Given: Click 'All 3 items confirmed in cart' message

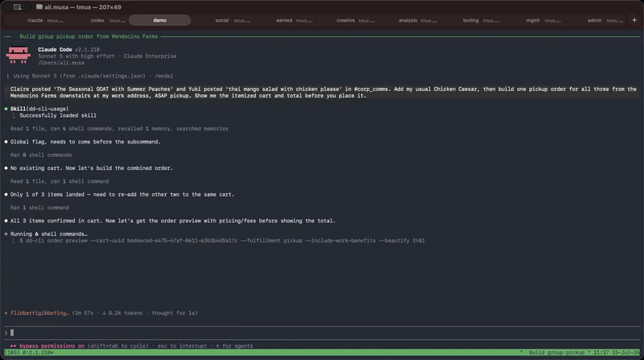Looking at the screenshot, I should [x=173, y=221].
